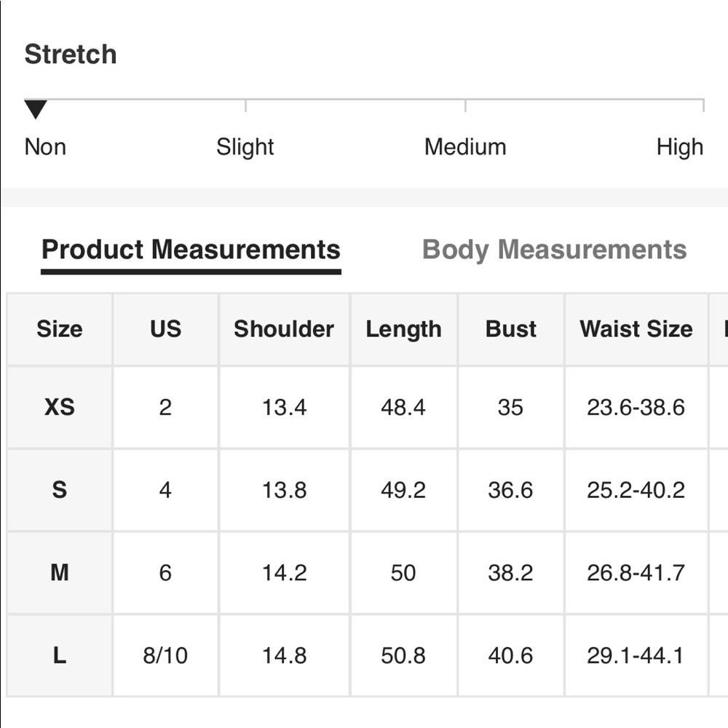
Task: Select the XS size row header
Action: (60, 407)
